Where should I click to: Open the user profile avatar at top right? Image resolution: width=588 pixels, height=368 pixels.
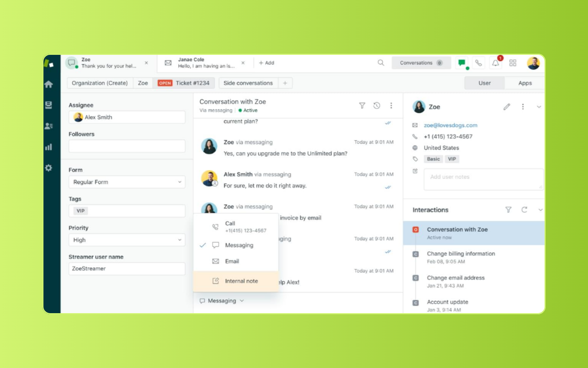533,63
